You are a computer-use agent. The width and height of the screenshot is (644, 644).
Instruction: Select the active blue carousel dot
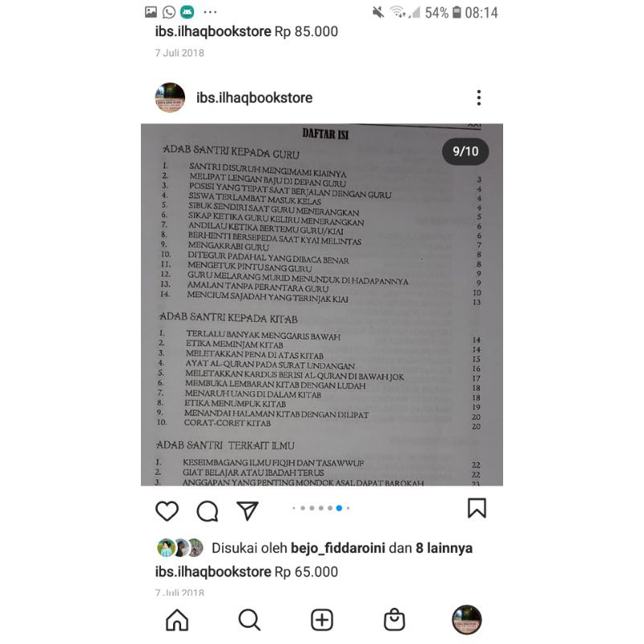click(x=339, y=508)
